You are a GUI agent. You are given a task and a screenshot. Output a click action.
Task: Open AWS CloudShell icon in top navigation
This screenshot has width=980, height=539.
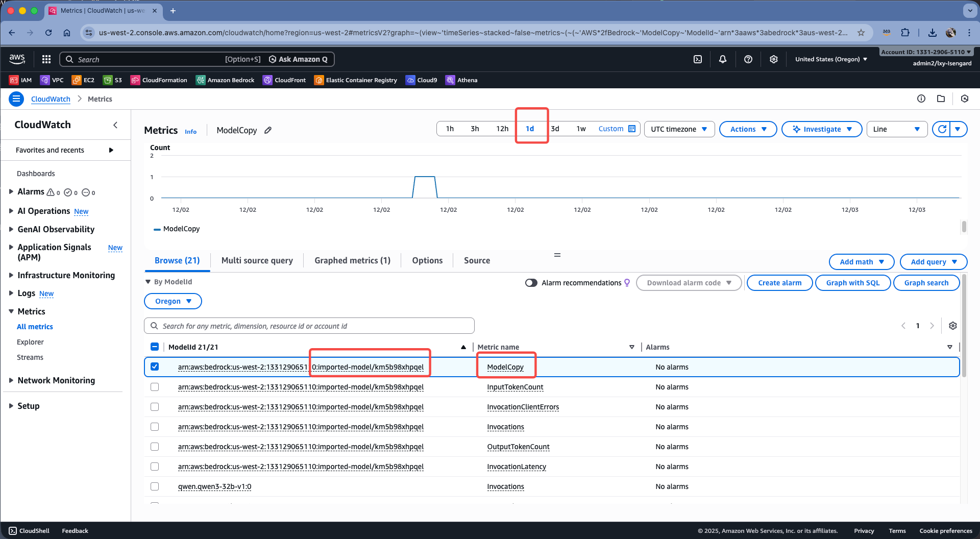[698, 59]
